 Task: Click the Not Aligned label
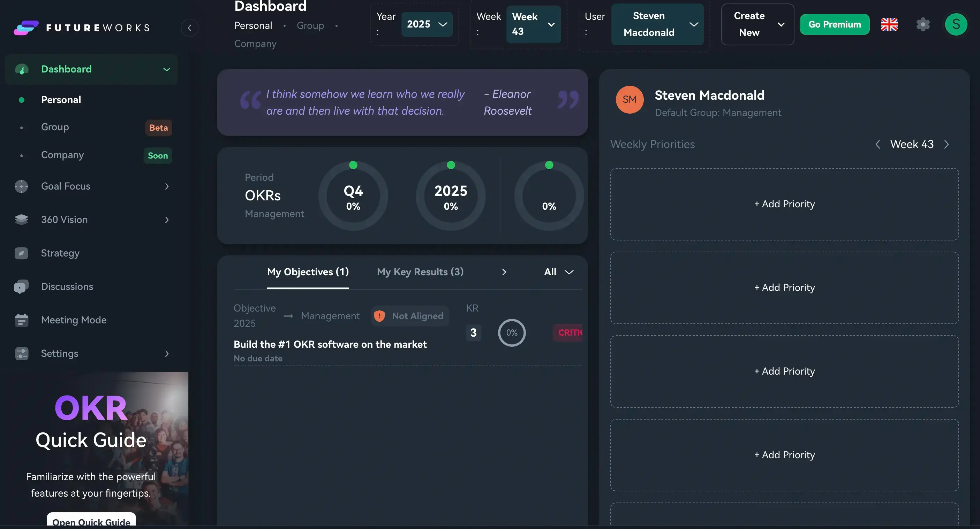[x=417, y=316]
